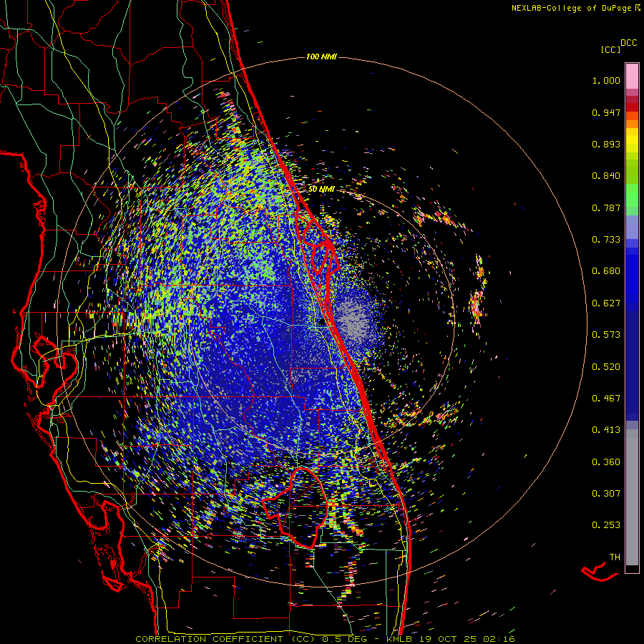Click the 0.680 legend value
Viewport: 644px width, 644px height.
coord(606,271)
